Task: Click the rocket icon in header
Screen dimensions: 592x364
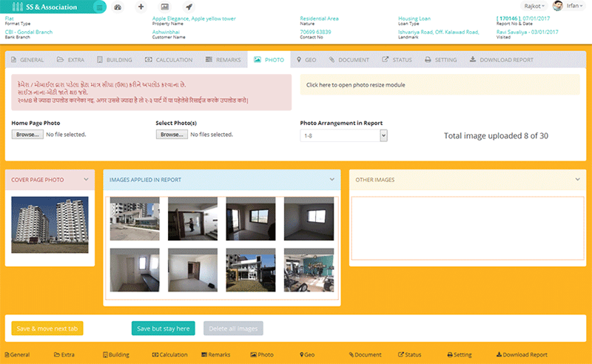Action: point(189,7)
